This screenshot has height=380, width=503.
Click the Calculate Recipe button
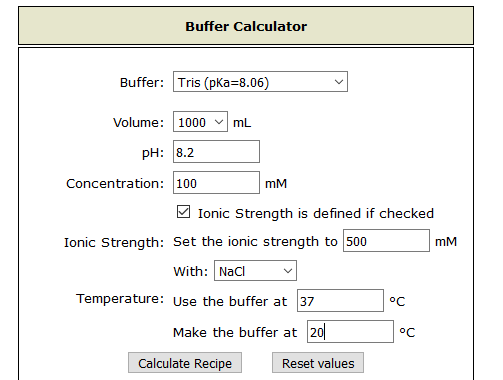[185, 363]
